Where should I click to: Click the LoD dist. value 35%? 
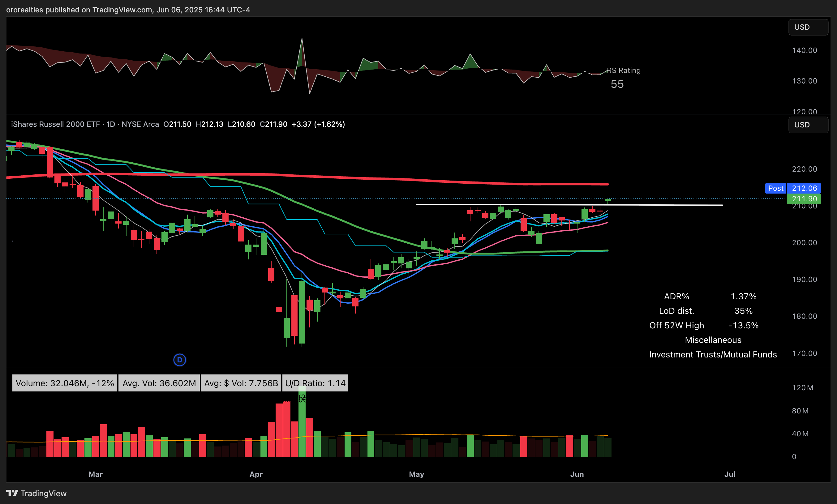point(744,311)
